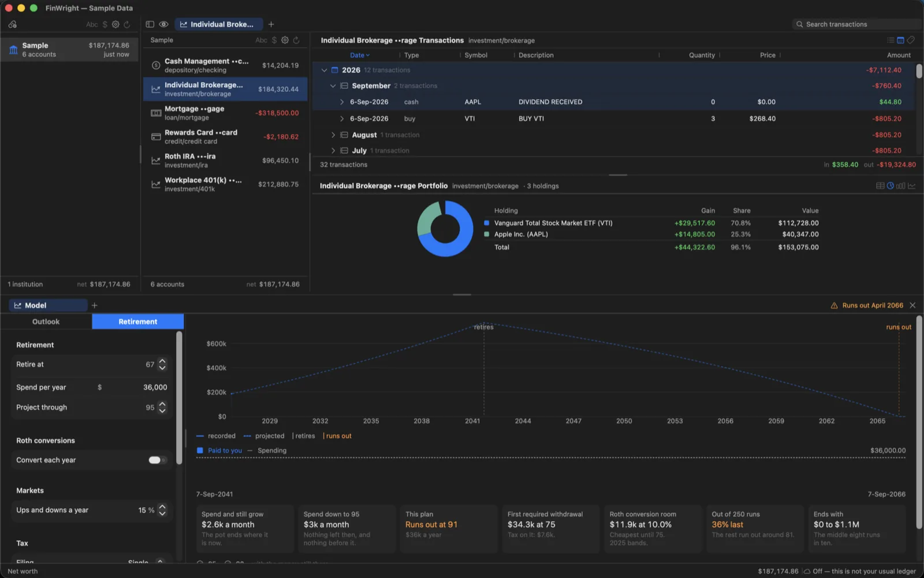924x578 pixels.
Task: Click the Mortgage account icon
Action: pos(156,113)
